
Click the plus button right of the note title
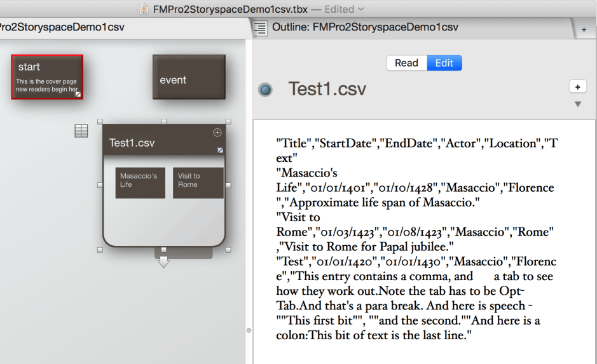click(x=577, y=86)
